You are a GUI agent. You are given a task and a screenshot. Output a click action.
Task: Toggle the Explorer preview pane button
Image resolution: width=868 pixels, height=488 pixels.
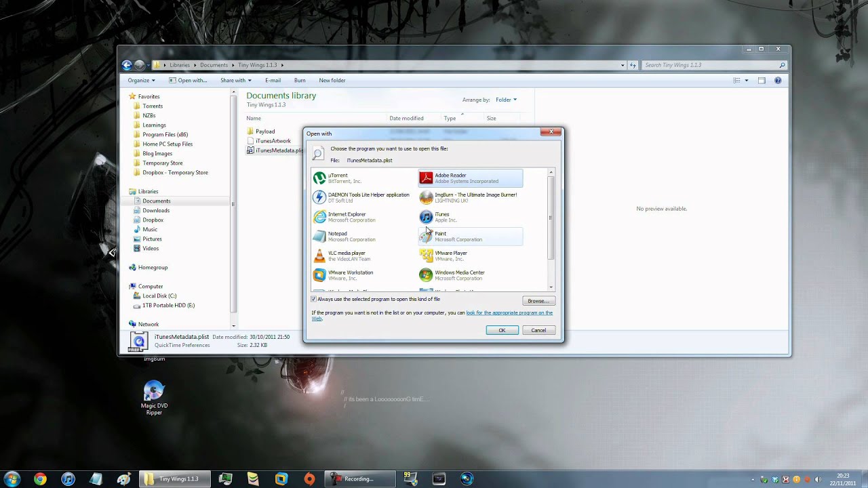[x=762, y=80]
